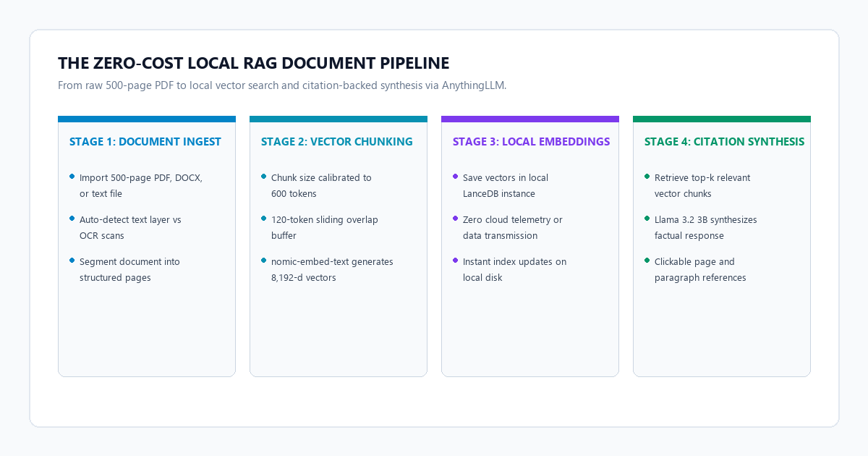Click 'Instant index updates on local disk'

click(515, 269)
